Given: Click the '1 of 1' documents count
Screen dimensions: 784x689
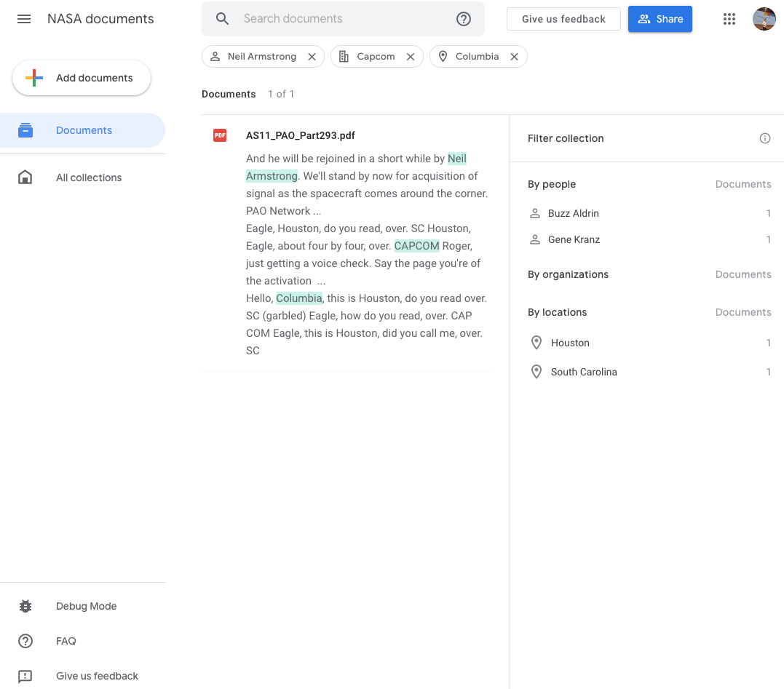Looking at the screenshot, I should coord(281,94).
